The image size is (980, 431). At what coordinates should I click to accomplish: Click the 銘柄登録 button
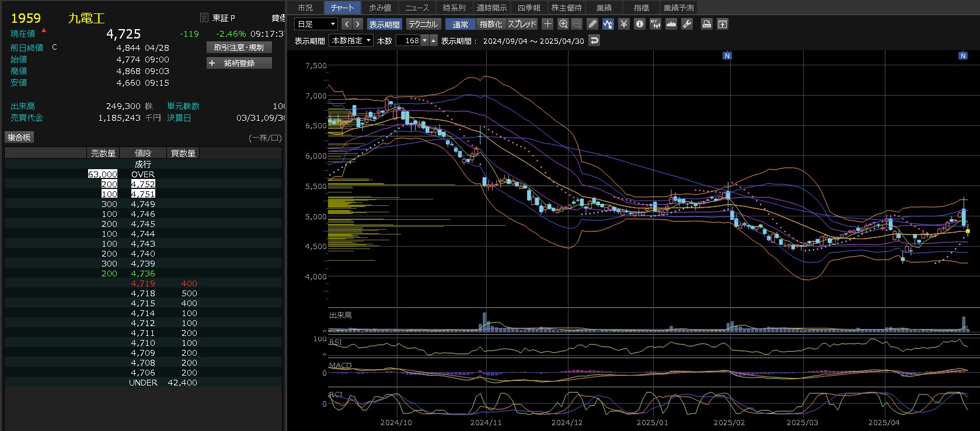(239, 63)
